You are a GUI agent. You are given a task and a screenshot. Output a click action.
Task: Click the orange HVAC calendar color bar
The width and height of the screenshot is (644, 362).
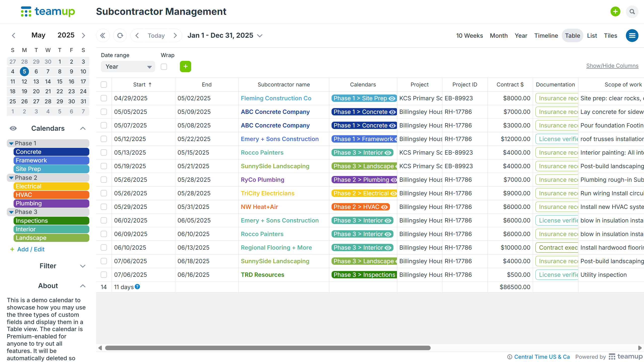click(x=51, y=195)
